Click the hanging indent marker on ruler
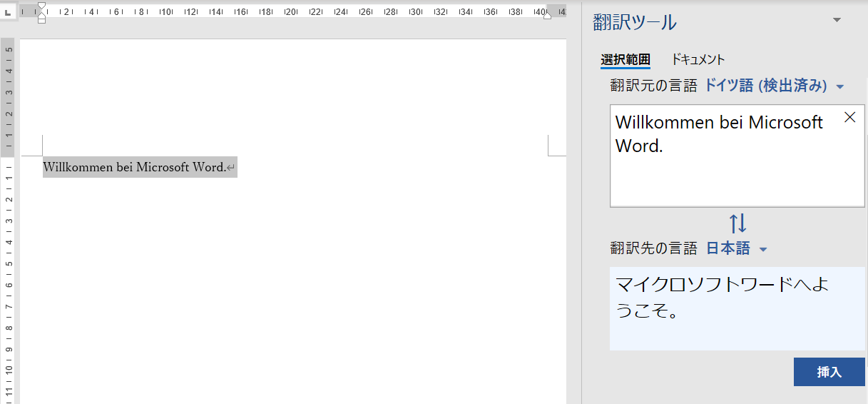The height and width of the screenshot is (404, 868). click(41, 15)
